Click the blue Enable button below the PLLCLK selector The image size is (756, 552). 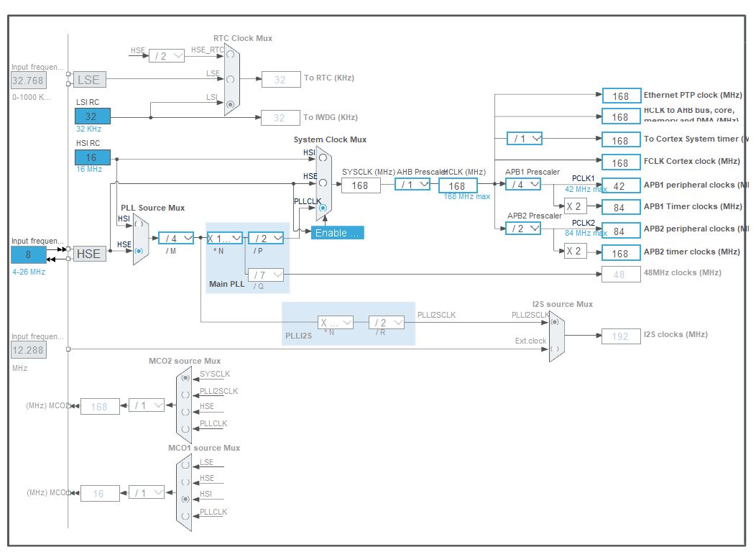click(x=336, y=233)
